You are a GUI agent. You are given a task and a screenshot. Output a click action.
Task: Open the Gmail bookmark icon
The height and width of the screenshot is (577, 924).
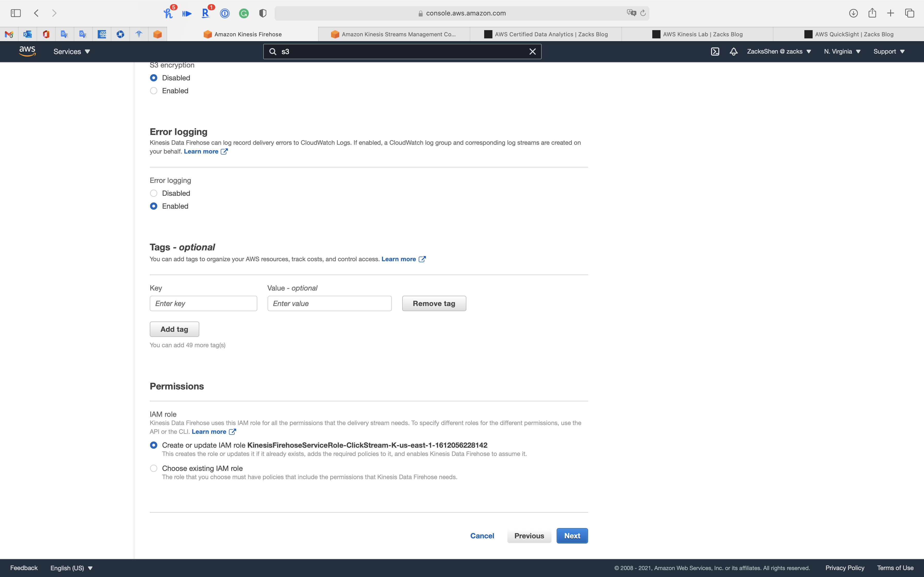(9, 34)
